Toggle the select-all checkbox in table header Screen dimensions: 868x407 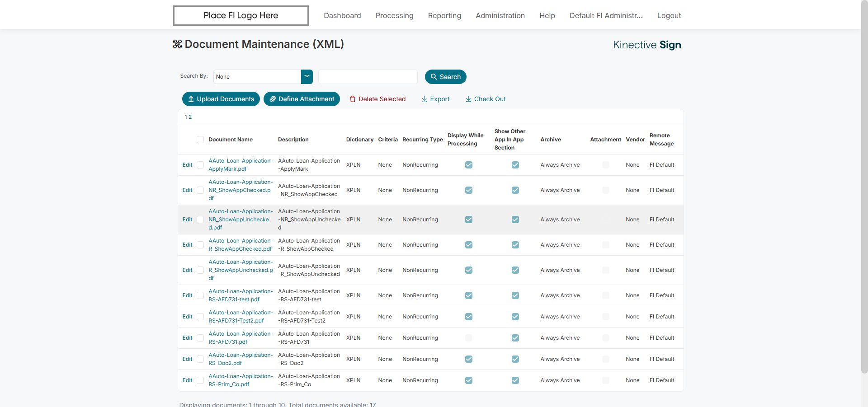point(200,140)
